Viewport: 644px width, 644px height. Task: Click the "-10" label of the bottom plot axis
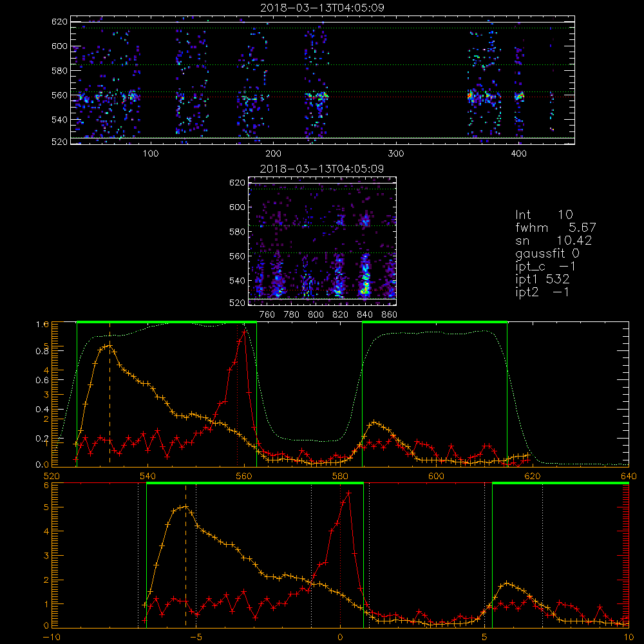[52, 637]
